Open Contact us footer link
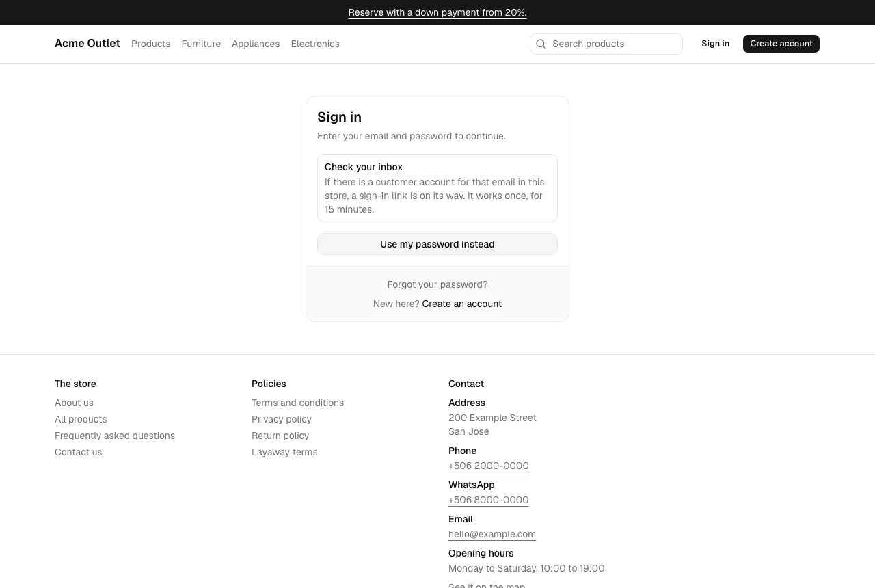Viewport: 875px width, 588px height. click(x=79, y=452)
